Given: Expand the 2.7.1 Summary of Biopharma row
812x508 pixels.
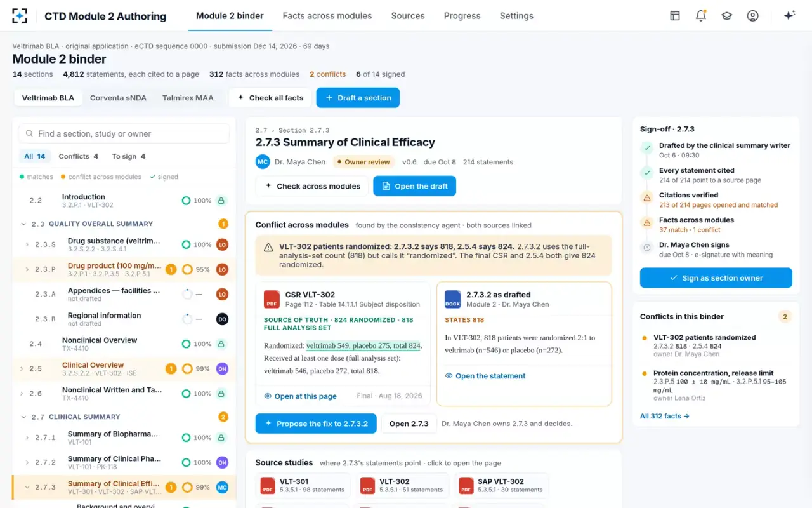Looking at the screenshot, I should (27, 438).
